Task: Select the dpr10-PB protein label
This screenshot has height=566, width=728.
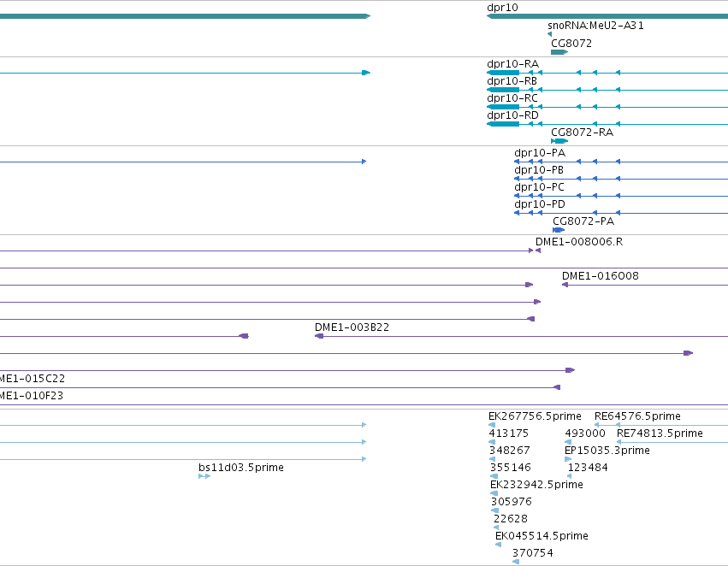Action: coord(539,170)
